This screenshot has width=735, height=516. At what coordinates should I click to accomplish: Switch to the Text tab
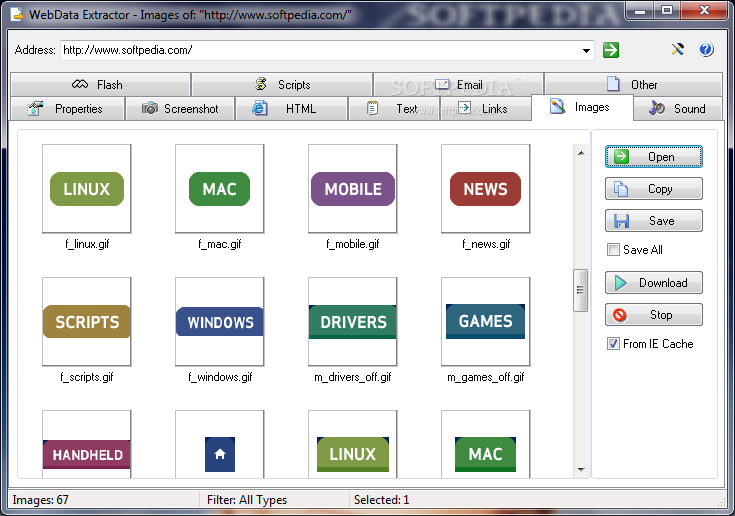[x=394, y=109]
